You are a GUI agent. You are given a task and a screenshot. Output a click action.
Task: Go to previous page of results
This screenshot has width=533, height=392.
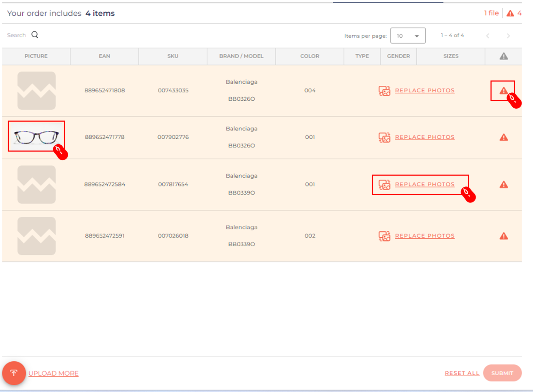click(x=488, y=36)
